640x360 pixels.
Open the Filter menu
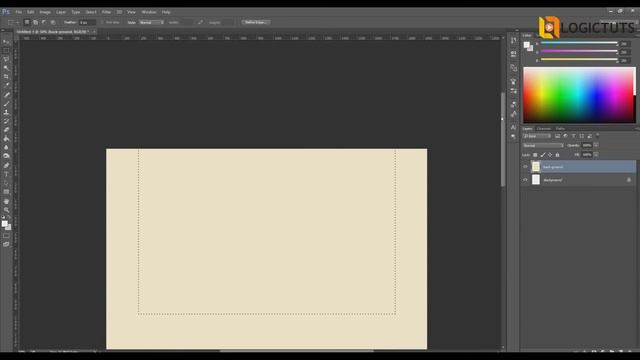coord(106,12)
